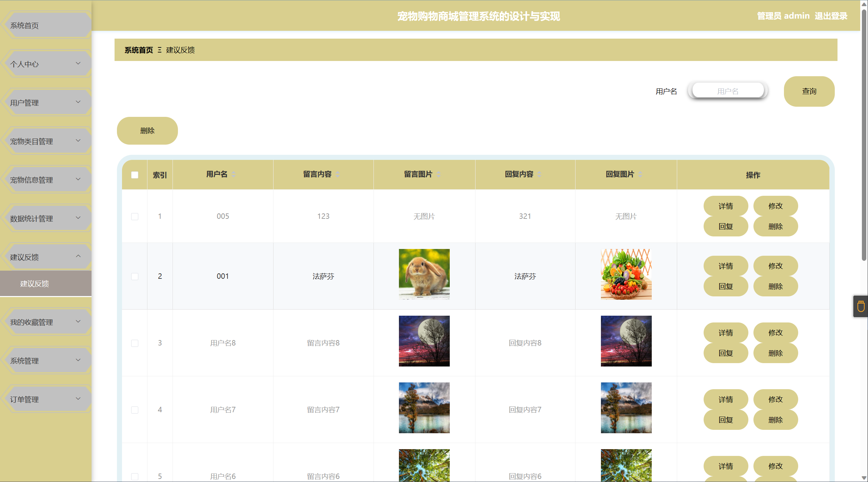Click the floating mouse widget icon

[x=861, y=306]
